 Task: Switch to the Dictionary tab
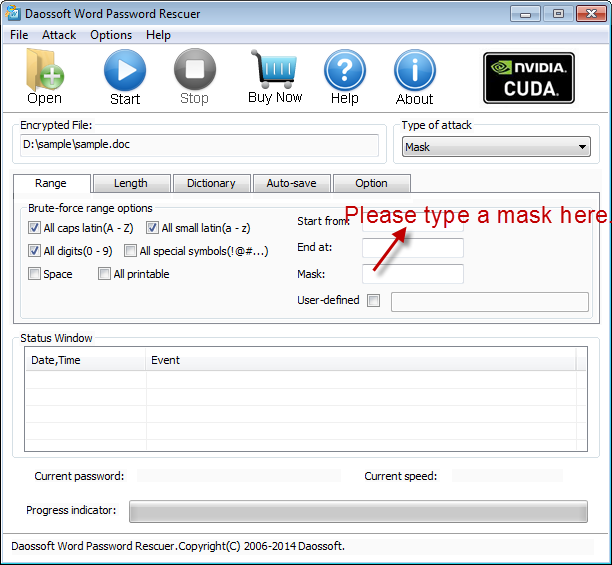(x=212, y=183)
